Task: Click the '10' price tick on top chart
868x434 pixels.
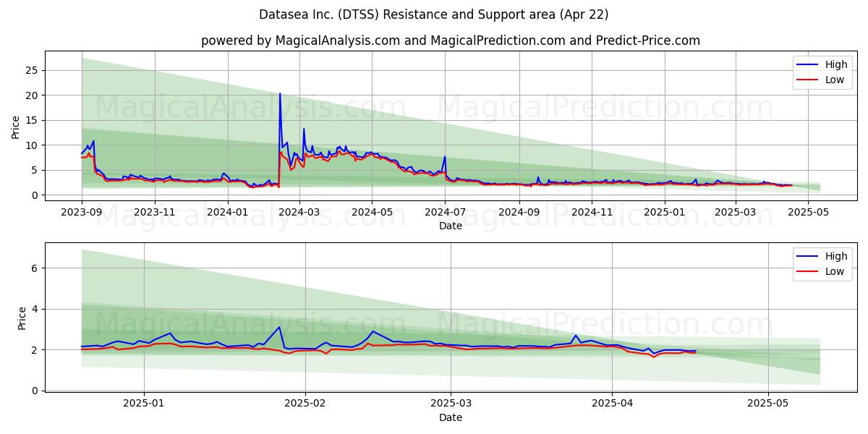Action: click(x=33, y=145)
